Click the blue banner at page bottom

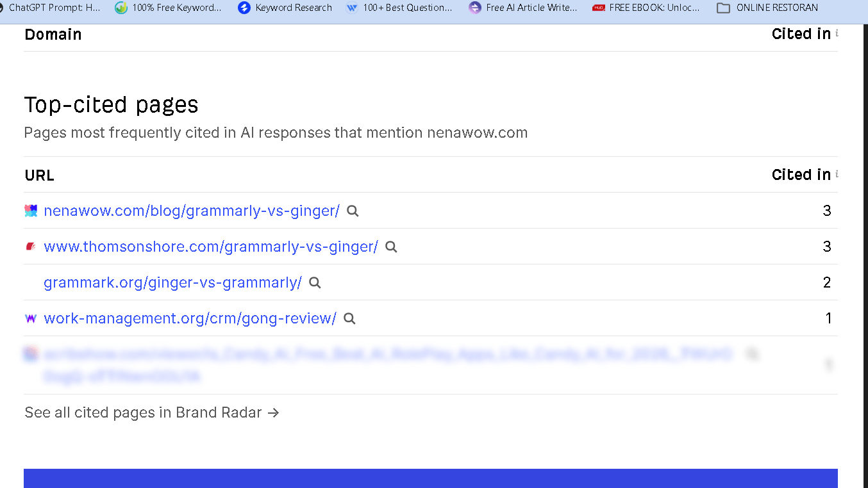pos(431,478)
